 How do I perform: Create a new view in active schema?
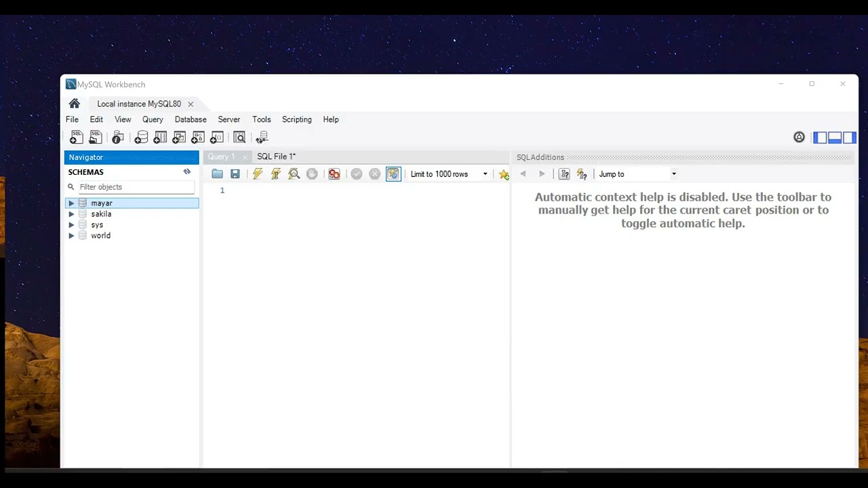coord(179,138)
